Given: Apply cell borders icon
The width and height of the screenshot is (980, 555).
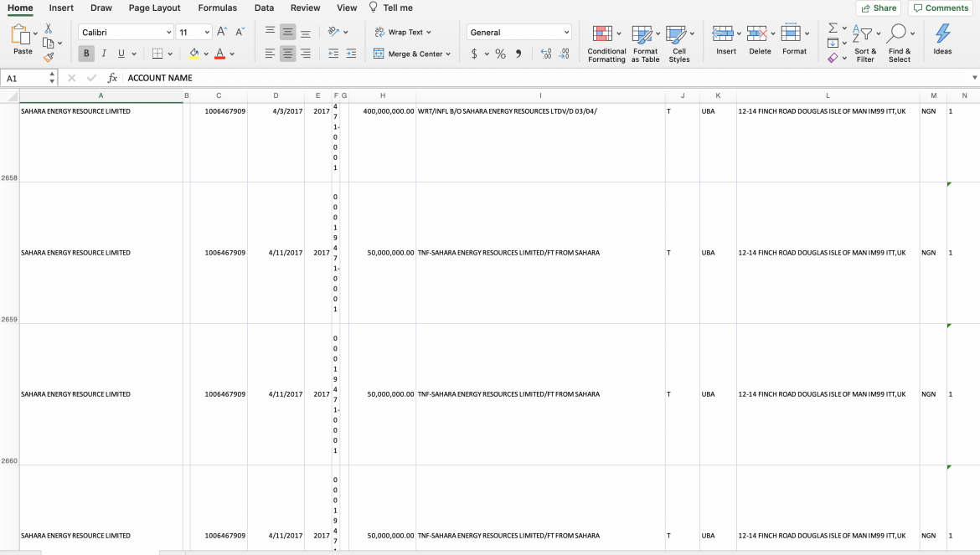Looking at the screenshot, I should click(x=157, y=54).
